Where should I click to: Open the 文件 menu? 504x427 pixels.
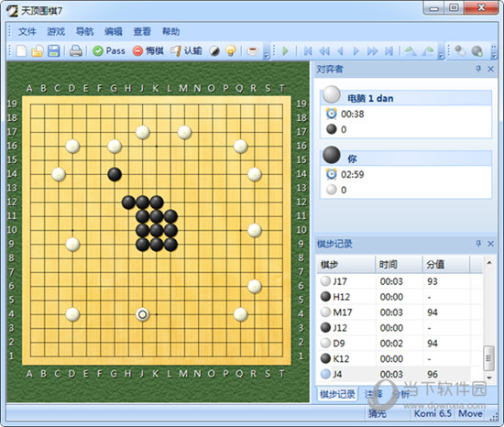27,31
